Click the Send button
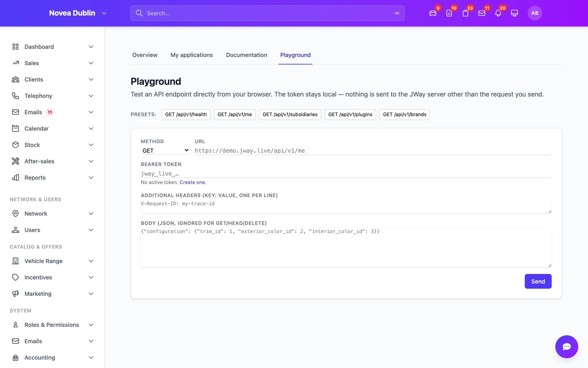The width and height of the screenshot is (588, 368). pos(538,281)
